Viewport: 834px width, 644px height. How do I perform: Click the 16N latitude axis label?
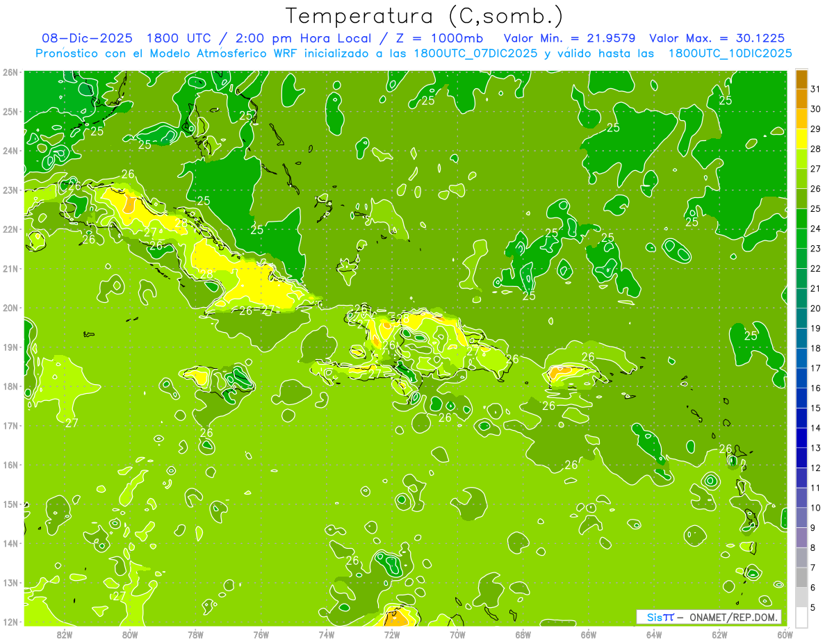coord(10,465)
